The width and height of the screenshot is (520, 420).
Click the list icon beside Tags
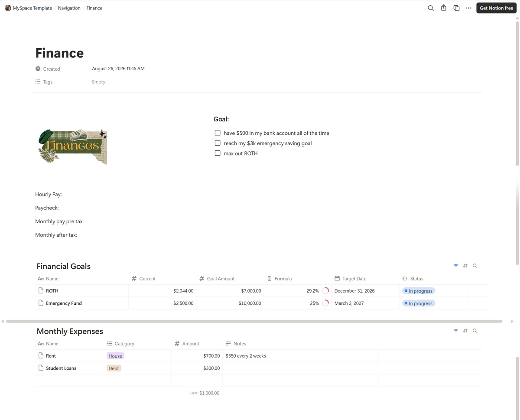[38, 81]
